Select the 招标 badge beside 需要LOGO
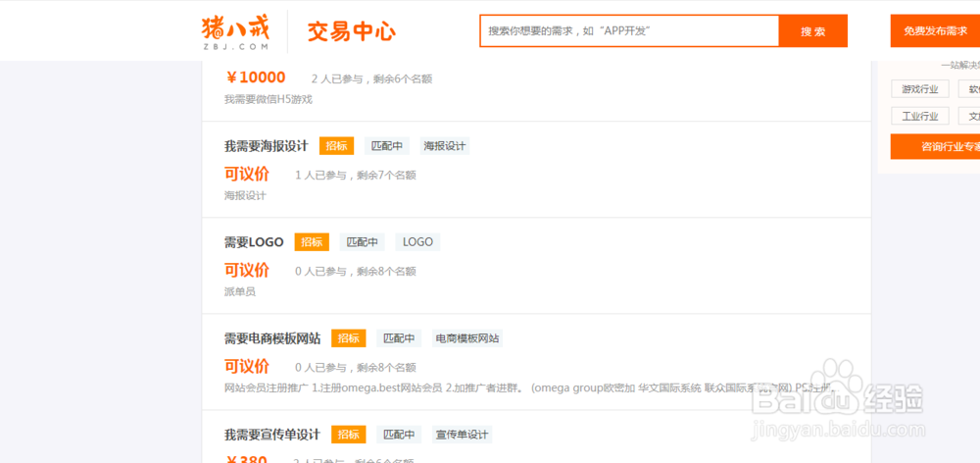 click(312, 242)
